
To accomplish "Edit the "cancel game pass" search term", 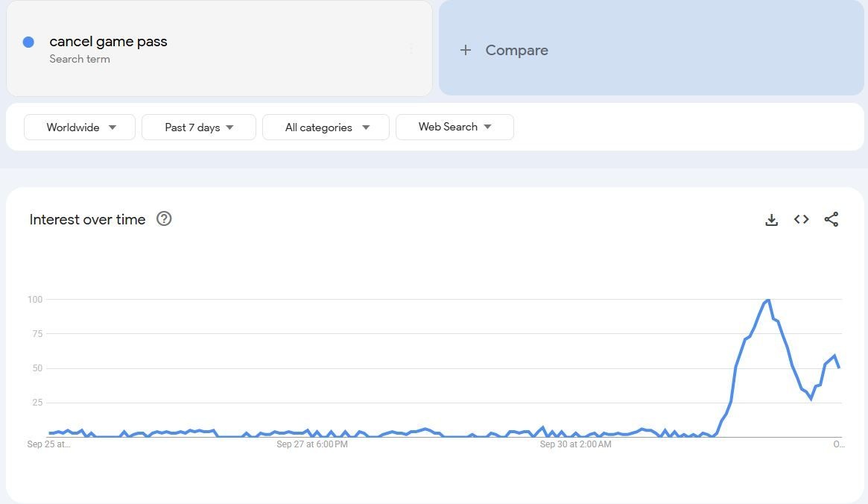I will click(108, 42).
